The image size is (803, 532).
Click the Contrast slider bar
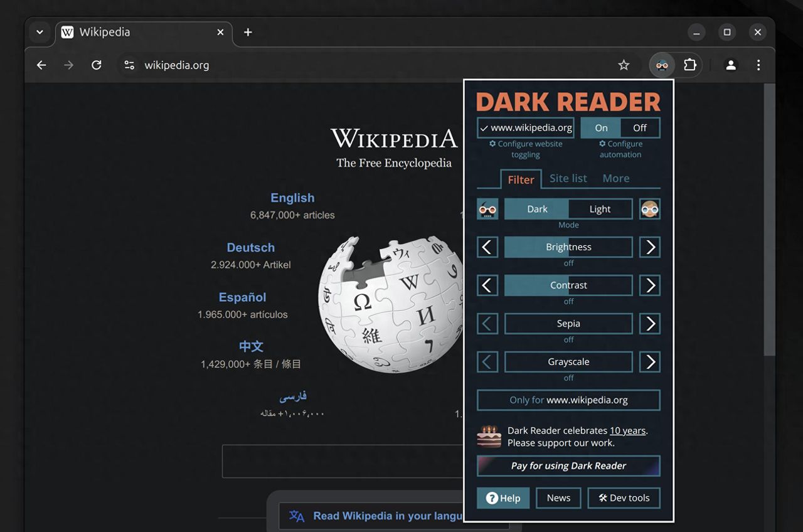(x=568, y=285)
